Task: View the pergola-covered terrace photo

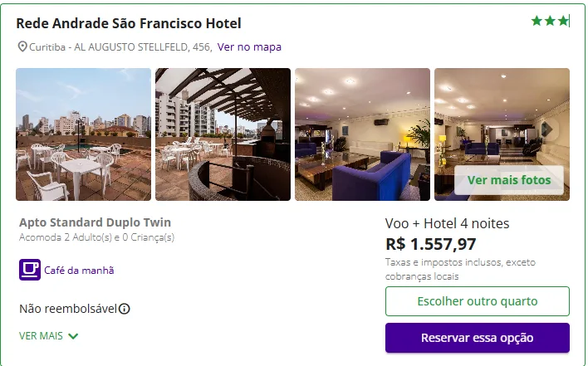Action: pos(223,134)
